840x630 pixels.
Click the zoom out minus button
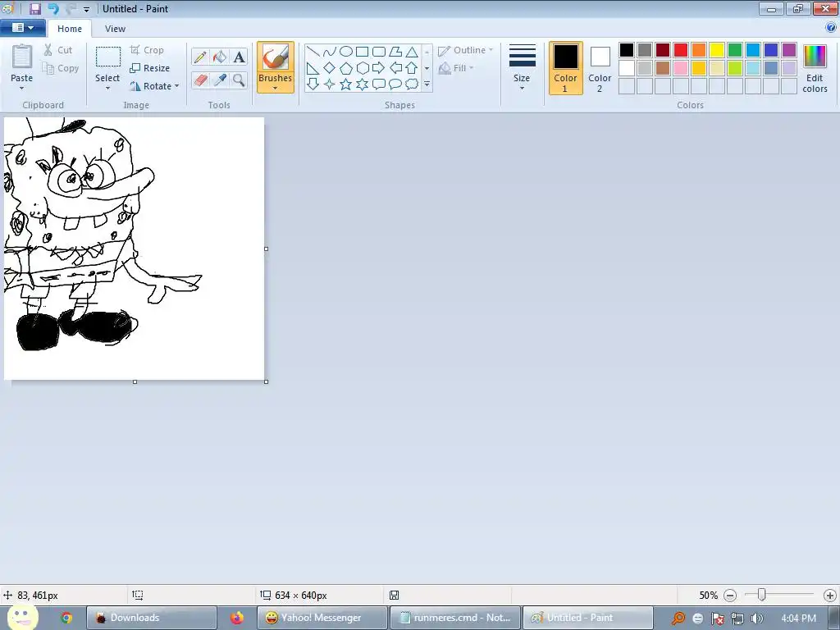pyautogui.click(x=730, y=596)
